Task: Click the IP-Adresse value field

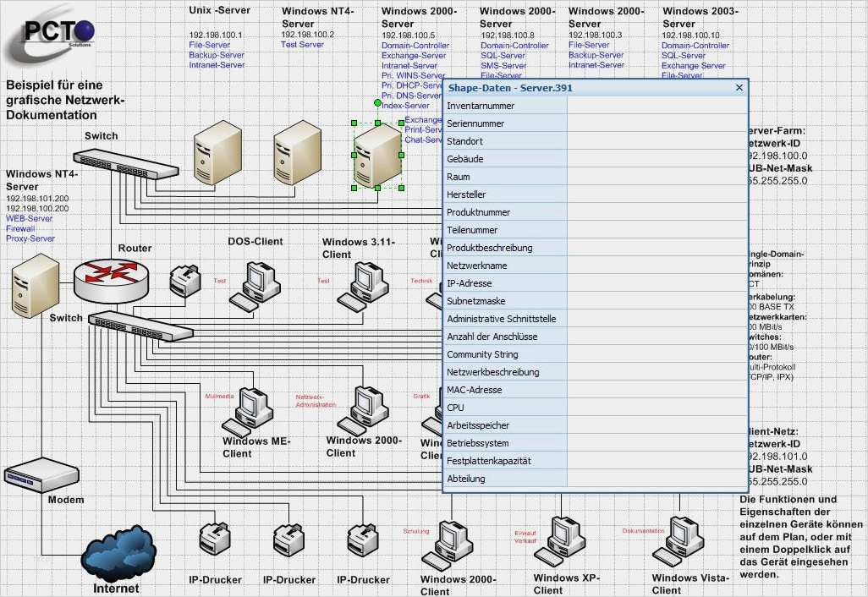Action: point(657,283)
